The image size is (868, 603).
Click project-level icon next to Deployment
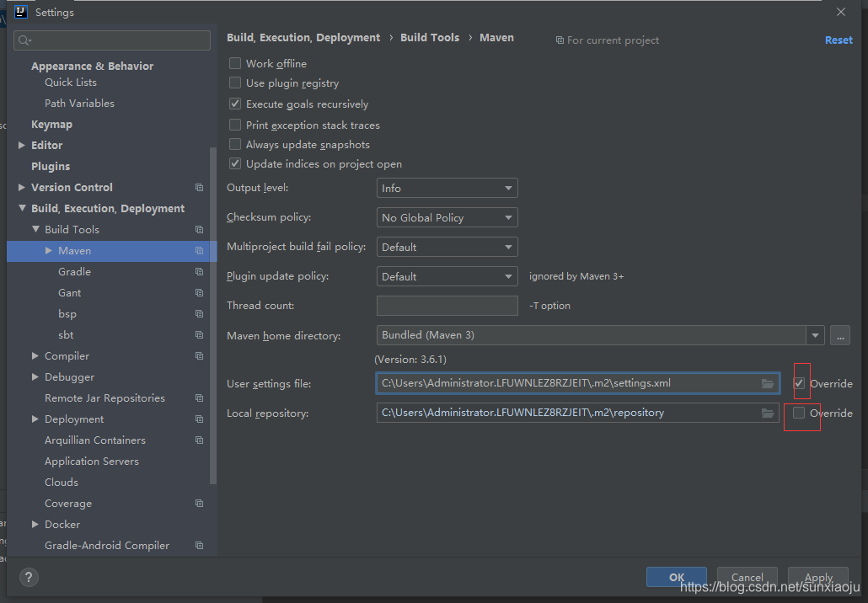point(199,419)
